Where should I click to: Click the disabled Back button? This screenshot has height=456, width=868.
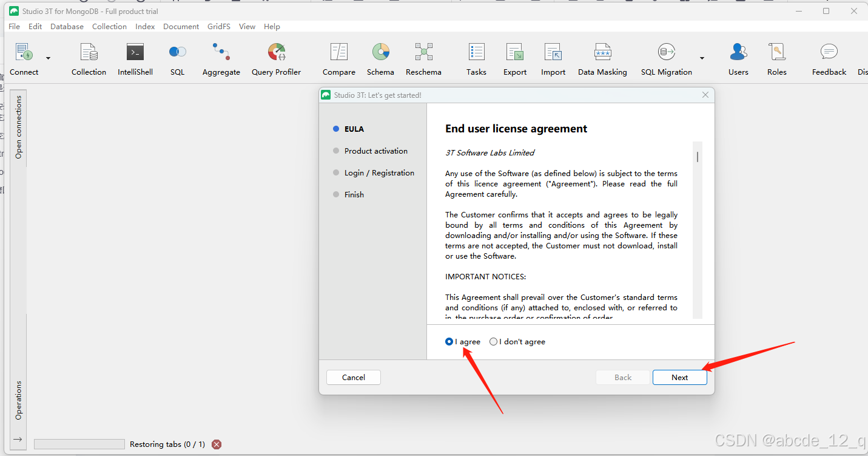(x=623, y=378)
